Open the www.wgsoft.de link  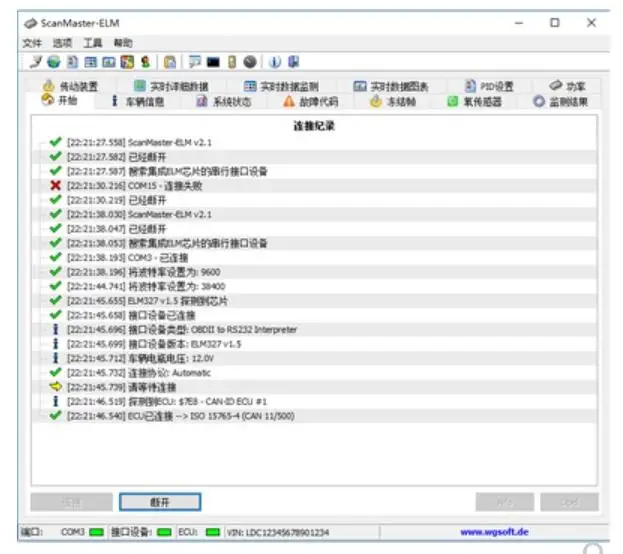[x=494, y=532]
